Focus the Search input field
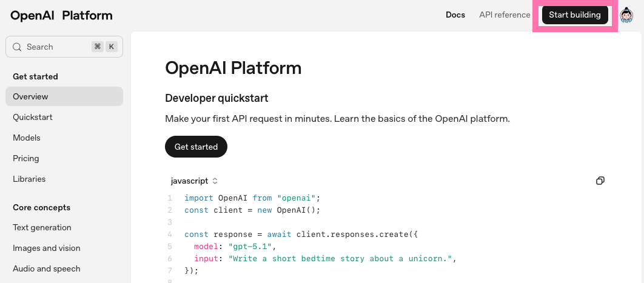Viewport: 644px width, 283px height. point(55,47)
